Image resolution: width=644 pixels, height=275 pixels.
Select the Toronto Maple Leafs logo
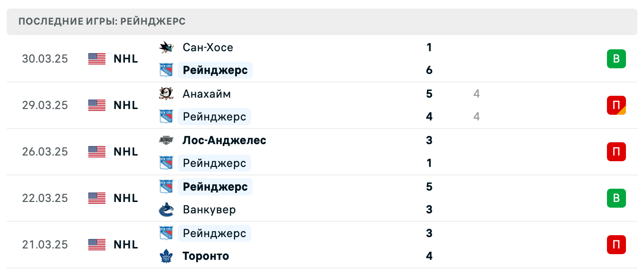(166, 256)
